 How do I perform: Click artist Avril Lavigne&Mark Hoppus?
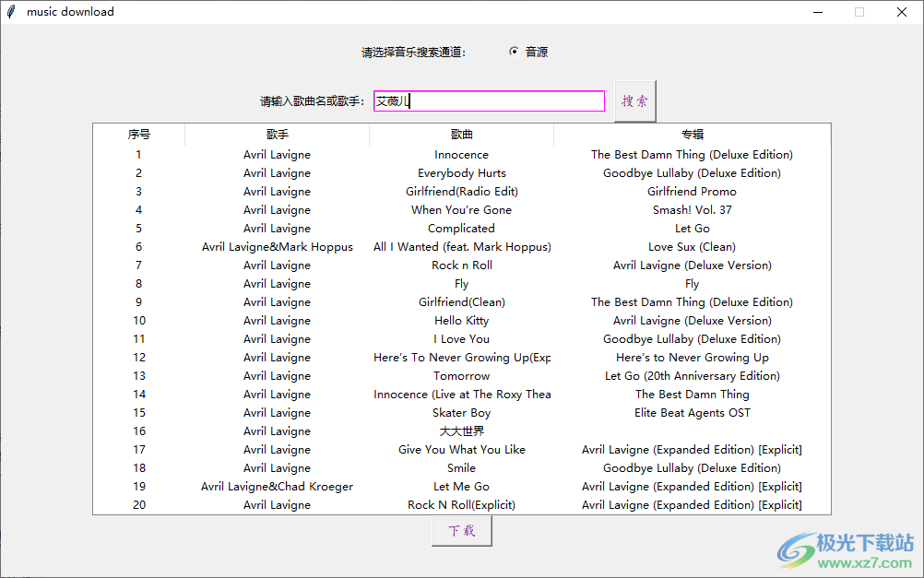click(x=277, y=247)
